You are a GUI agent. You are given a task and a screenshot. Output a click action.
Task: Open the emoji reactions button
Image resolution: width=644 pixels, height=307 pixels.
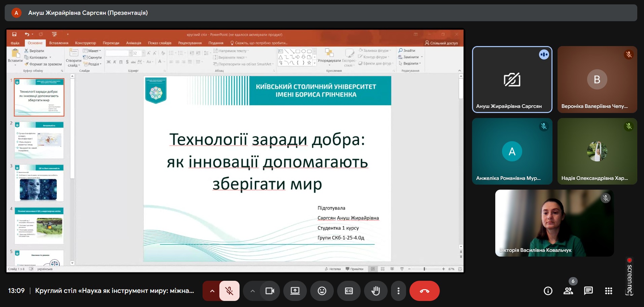322,291
